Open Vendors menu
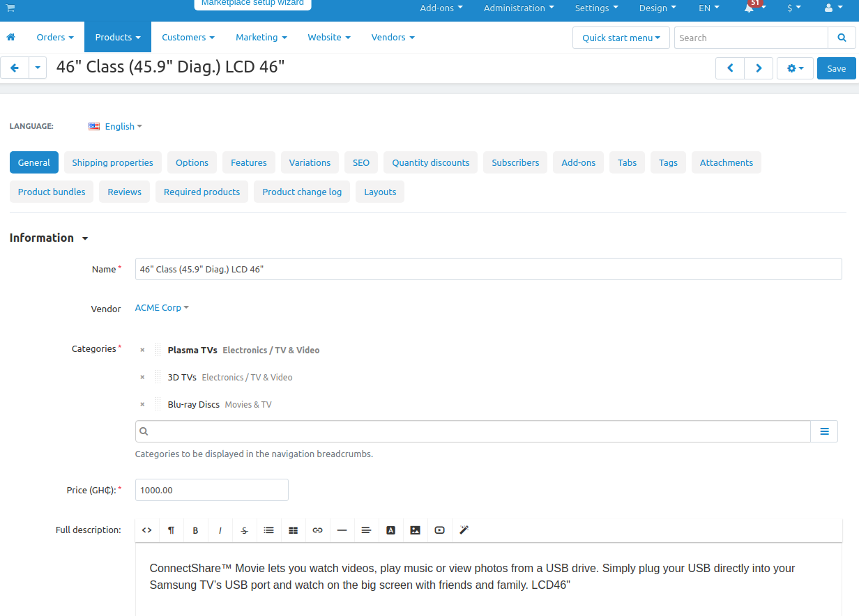Screen dimensions: 859x616 coord(393,37)
